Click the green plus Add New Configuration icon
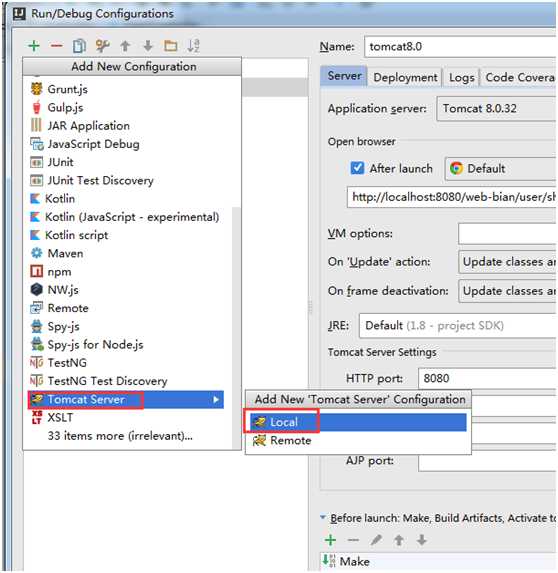The height and width of the screenshot is (573, 558). point(34,46)
